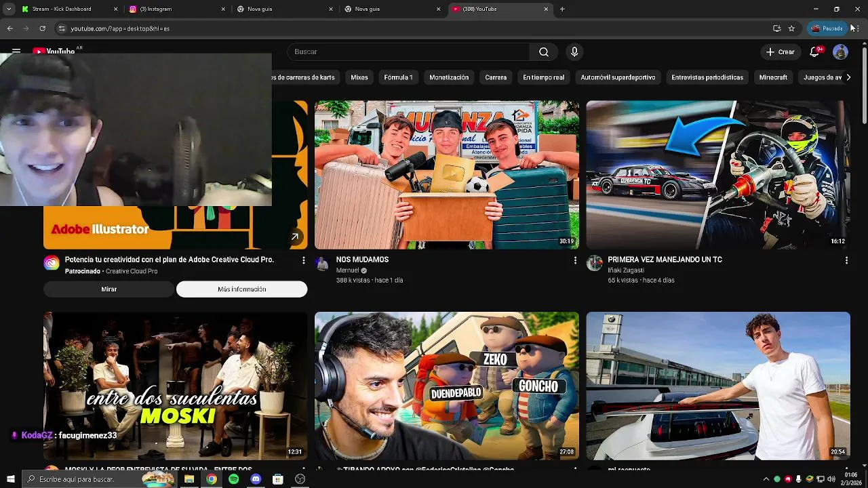
Task: Open the NOS MUDAMOS video thumbnail
Action: 446,175
